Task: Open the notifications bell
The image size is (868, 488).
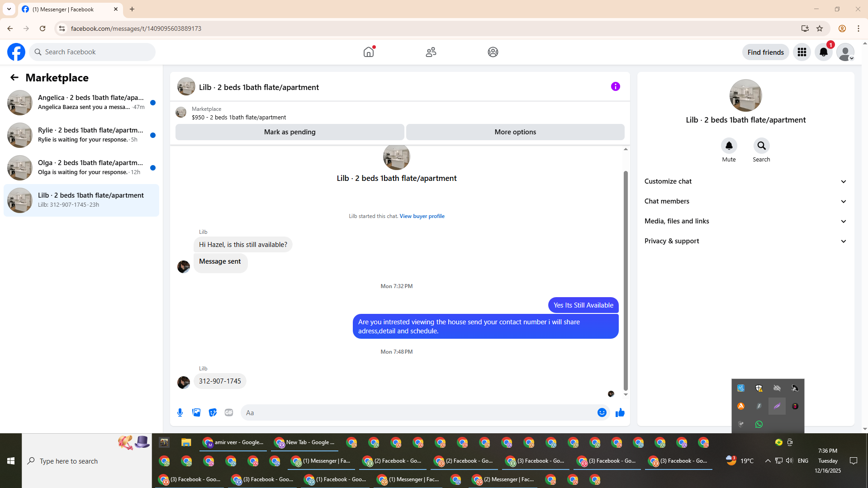Action: coord(824,52)
